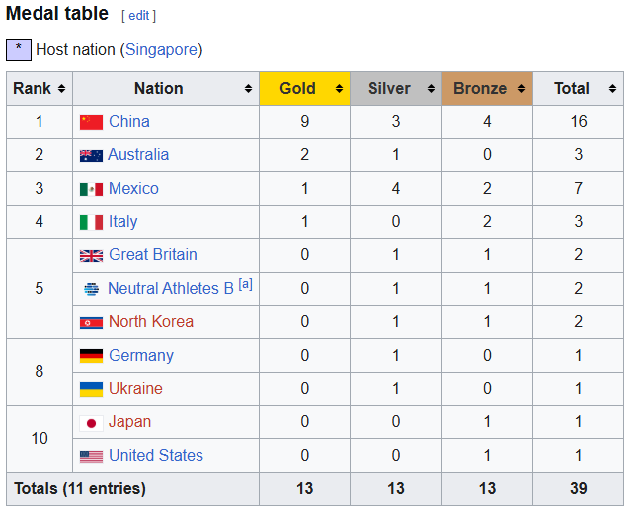This screenshot has width=641, height=512.
Task: Click the Mexico flag icon
Action: (91, 189)
